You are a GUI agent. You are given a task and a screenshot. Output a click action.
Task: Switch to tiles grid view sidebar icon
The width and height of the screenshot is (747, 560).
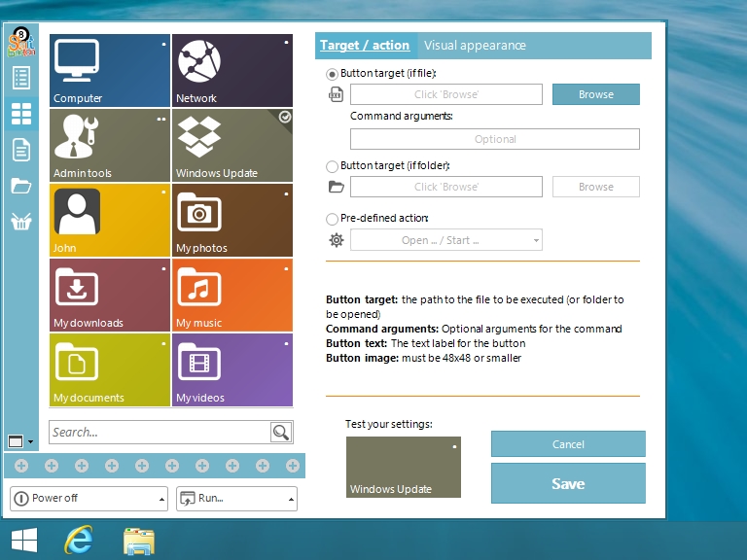[x=21, y=114]
